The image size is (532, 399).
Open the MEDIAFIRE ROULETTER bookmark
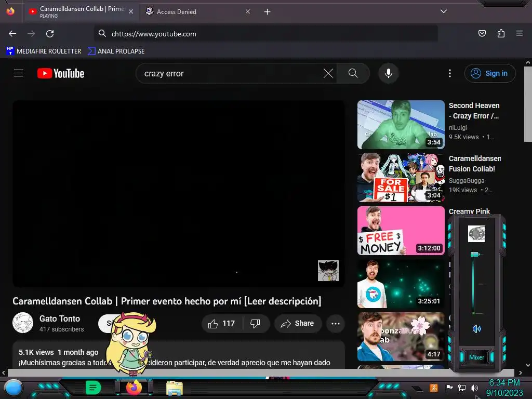(44, 51)
